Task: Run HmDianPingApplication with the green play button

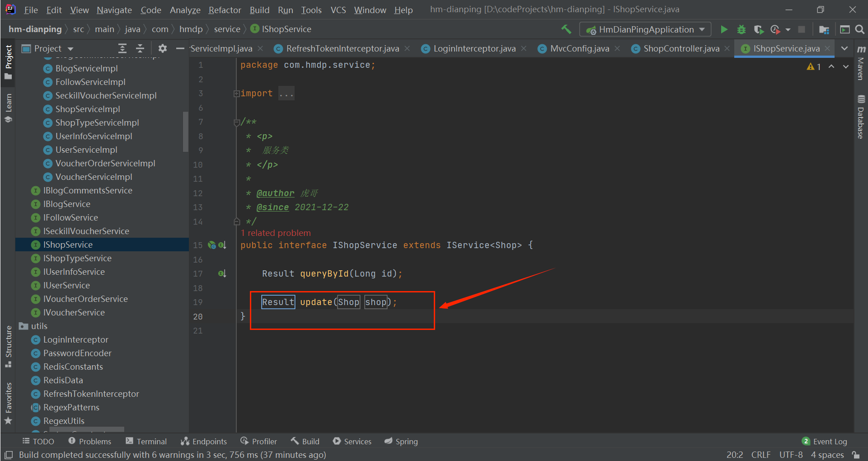Action: (x=724, y=29)
